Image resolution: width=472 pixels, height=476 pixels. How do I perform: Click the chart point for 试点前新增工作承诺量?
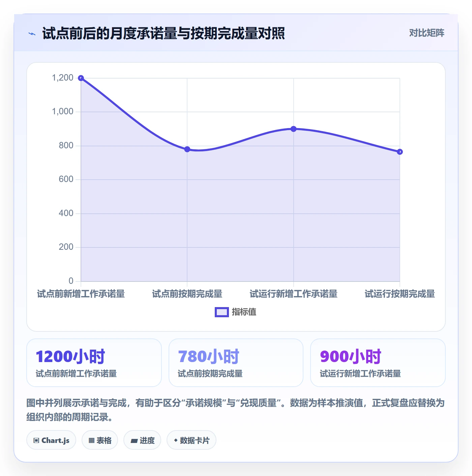81,78
